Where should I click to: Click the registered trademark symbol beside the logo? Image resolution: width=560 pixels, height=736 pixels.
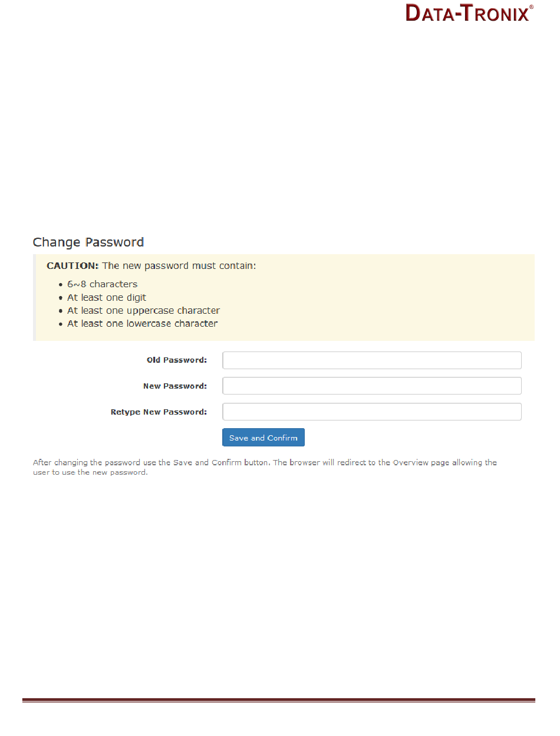tap(532, 7)
